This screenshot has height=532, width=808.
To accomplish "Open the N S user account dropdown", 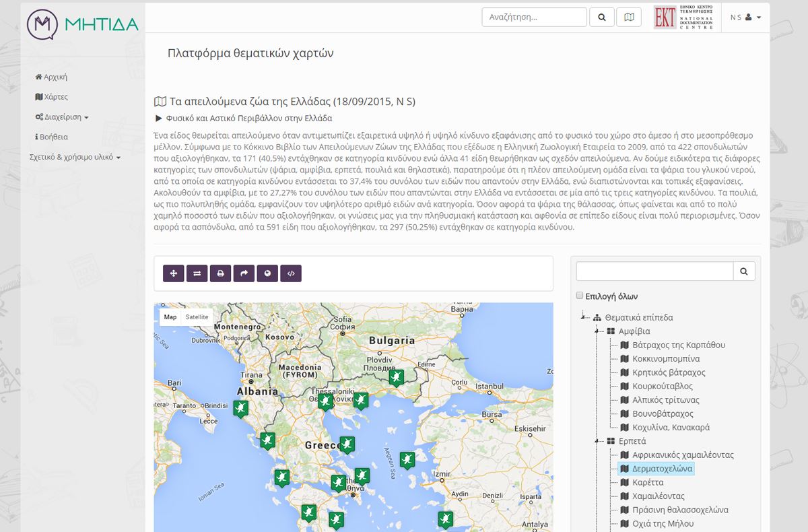I will pyautogui.click(x=745, y=18).
